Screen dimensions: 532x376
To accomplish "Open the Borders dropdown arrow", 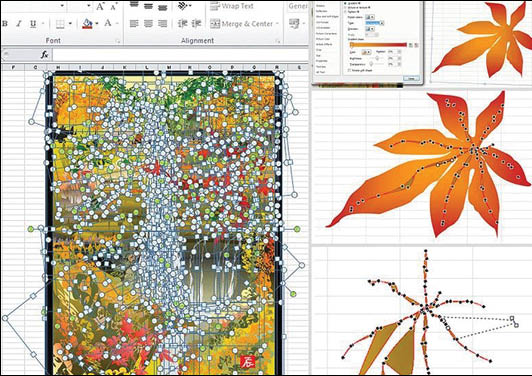I will [x=70, y=24].
